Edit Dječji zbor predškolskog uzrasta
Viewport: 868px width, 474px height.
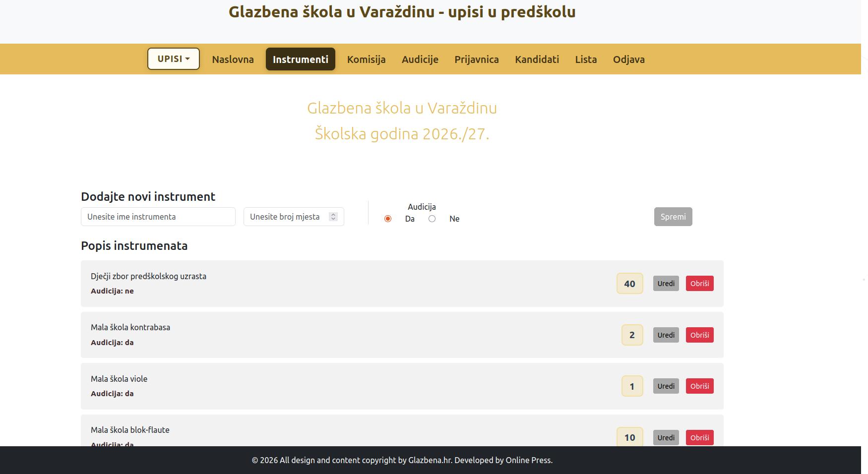pos(666,284)
